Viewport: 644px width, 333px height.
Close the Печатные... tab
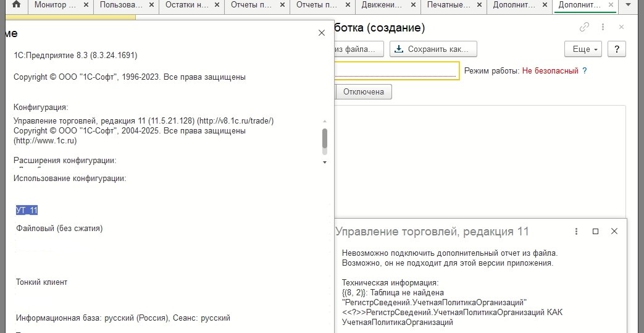(x=479, y=6)
